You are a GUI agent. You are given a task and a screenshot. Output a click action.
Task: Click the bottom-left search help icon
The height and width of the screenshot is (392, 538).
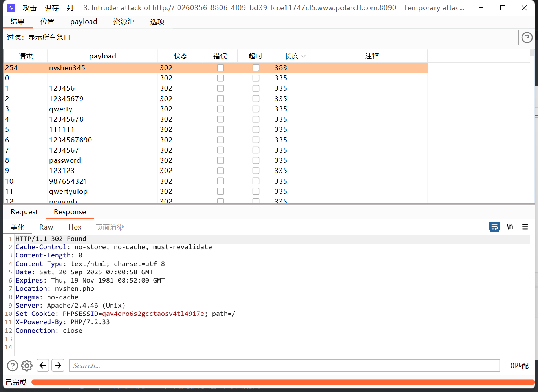pyautogui.click(x=13, y=366)
